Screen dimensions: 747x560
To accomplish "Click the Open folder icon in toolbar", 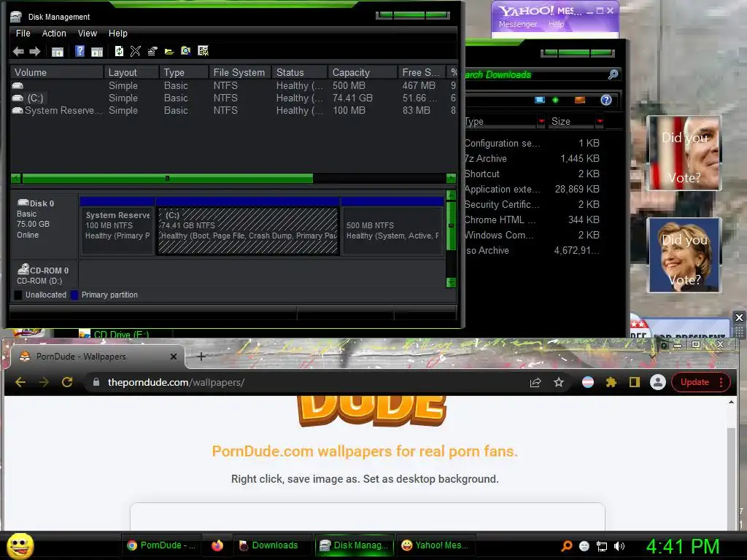I will (x=169, y=51).
